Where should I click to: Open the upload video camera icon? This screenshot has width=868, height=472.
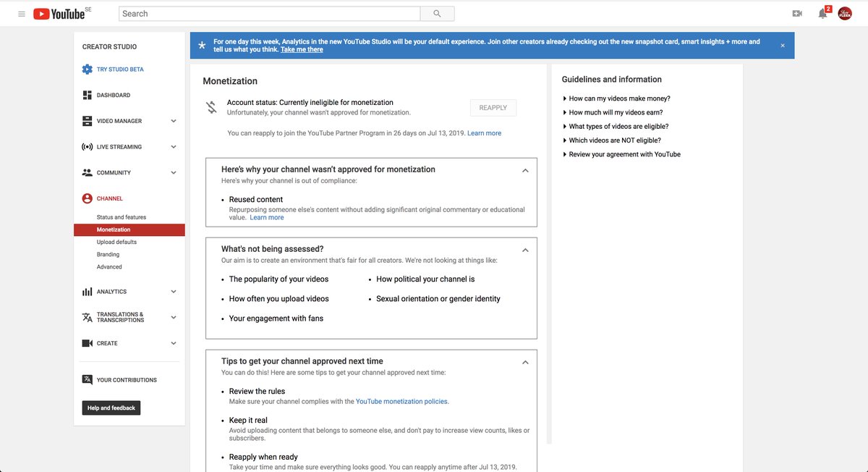[797, 14]
